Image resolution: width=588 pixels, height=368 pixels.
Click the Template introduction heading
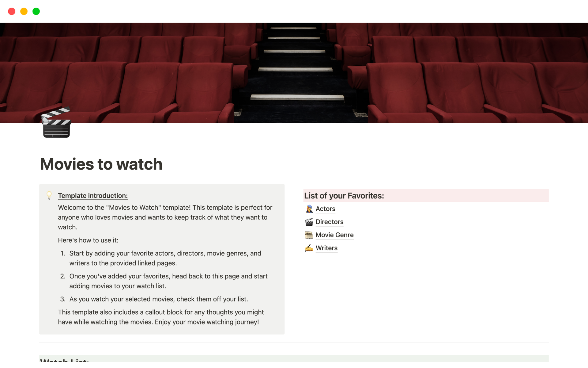click(x=93, y=196)
